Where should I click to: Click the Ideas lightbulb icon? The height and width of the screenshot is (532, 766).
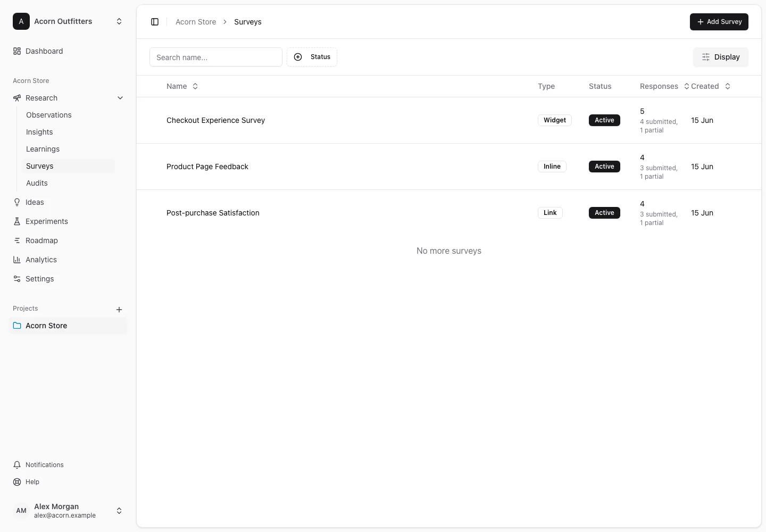[x=17, y=202]
